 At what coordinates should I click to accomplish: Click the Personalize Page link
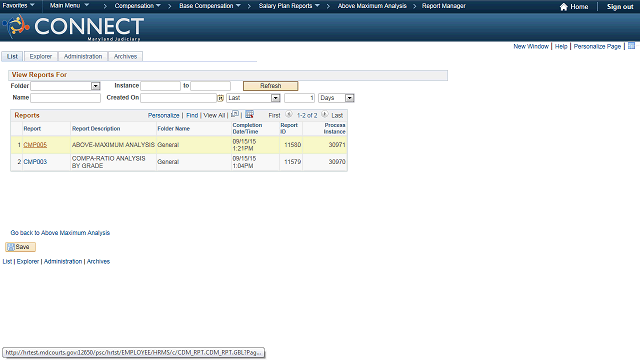[597, 47]
